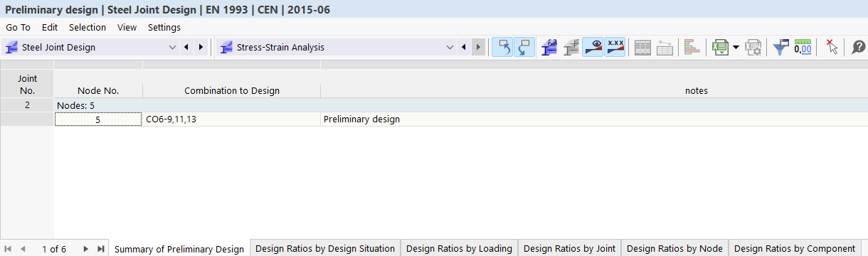Click the Node No. column header
The width and height of the screenshot is (868, 256).
pyautogui.click(x=98, y=90)
